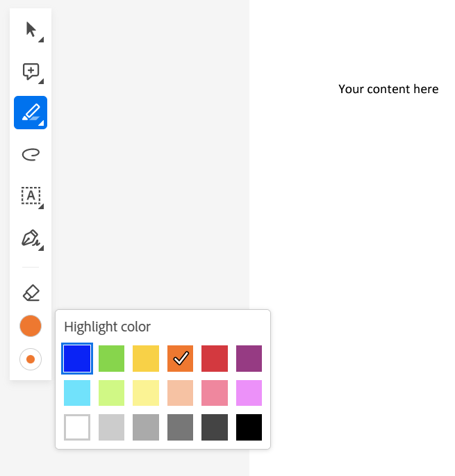Select the add comment tool
Image resolution: width=455 pixels, height=476 pixels.
point(31,71)
